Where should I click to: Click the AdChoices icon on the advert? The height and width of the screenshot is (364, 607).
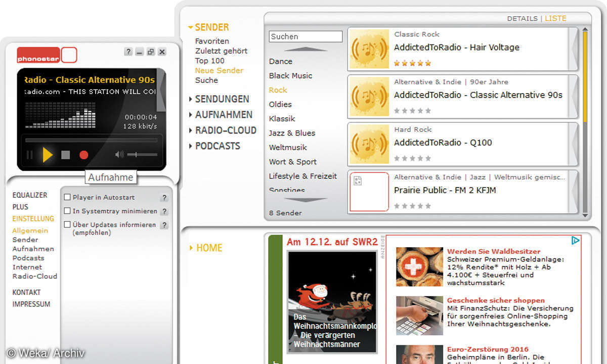pyautogui.click(x=575, y=241)
